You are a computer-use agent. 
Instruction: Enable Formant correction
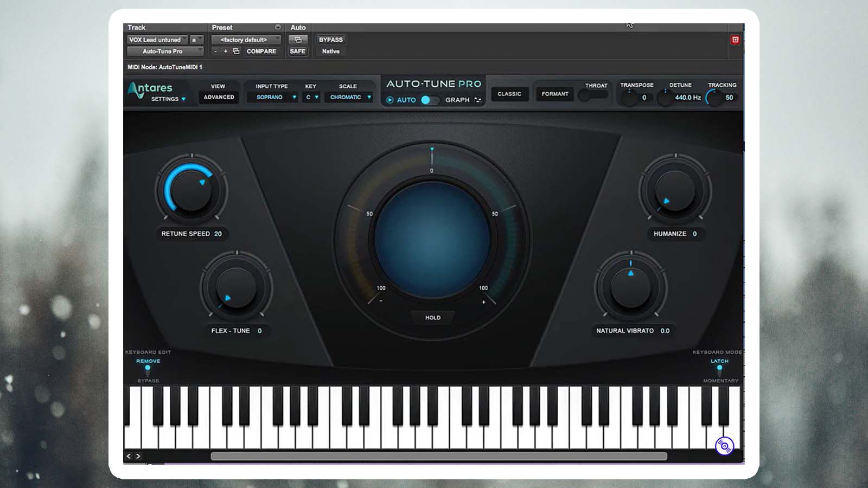point(555,94)
